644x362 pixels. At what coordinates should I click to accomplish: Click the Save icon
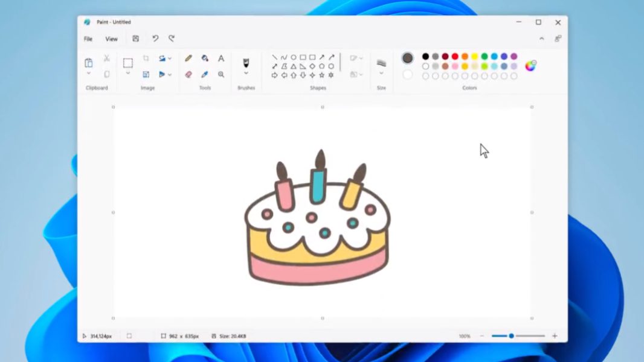(136, 39)
